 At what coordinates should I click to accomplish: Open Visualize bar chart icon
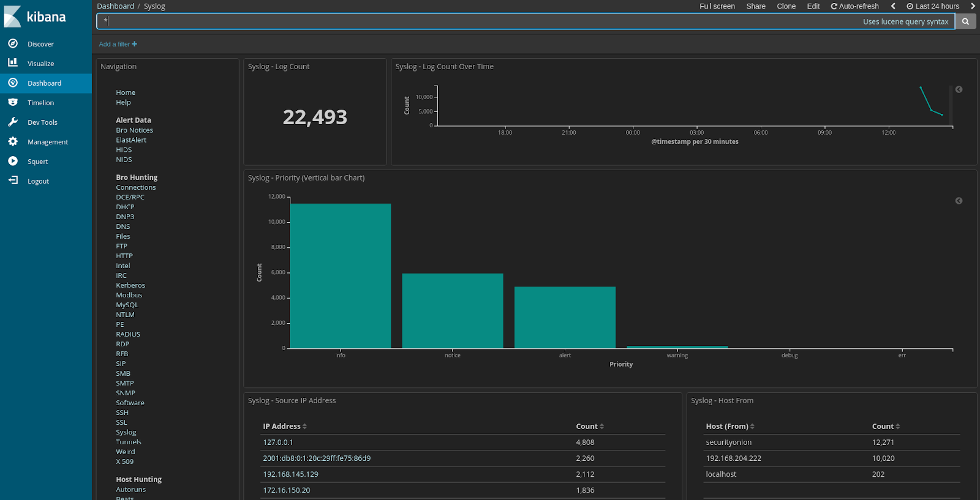coord(13,63)
